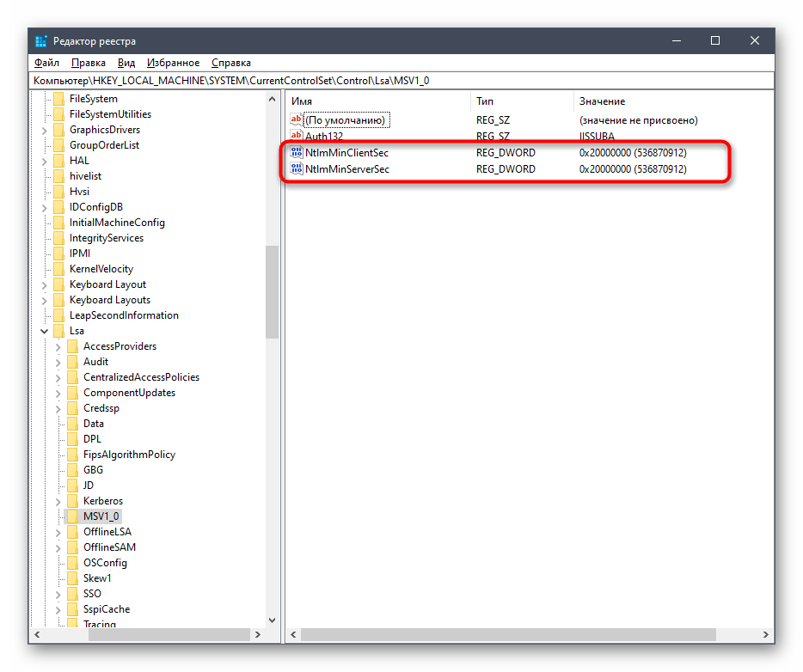Select the OfflineSAM tree item
Screen dimensions: 803x672
[x=109, y=547]
